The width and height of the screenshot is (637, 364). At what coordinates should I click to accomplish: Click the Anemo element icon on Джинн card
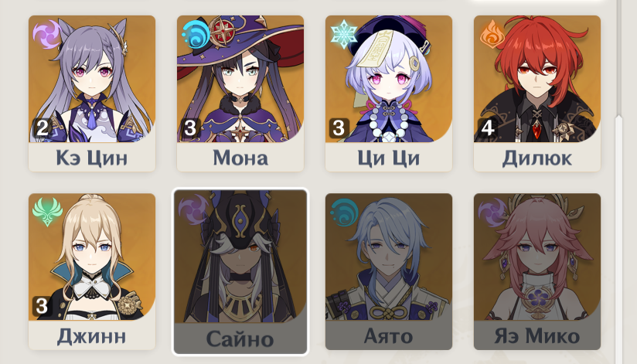tap(47, 212)
